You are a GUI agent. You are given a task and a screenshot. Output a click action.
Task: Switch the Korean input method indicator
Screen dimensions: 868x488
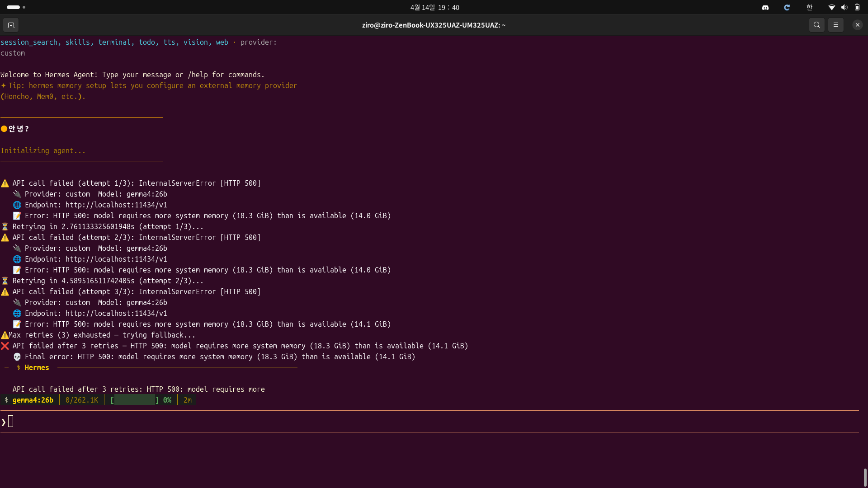[x=809, y=7]
